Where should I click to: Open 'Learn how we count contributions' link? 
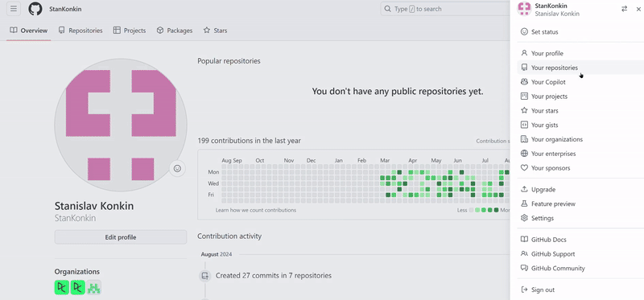pyautogui.click(x=255, y=210)
